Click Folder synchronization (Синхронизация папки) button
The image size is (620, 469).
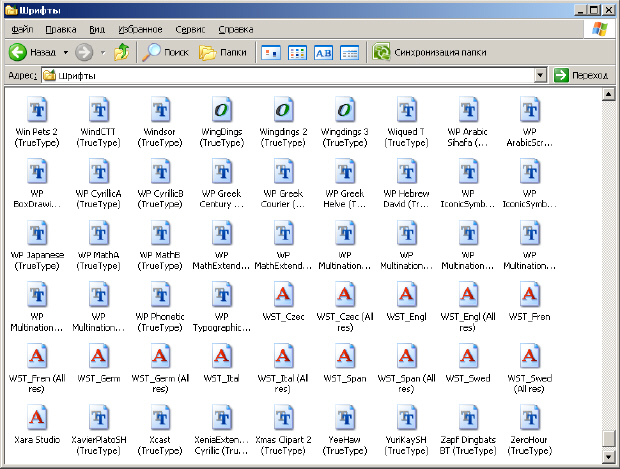coord(429,52)
